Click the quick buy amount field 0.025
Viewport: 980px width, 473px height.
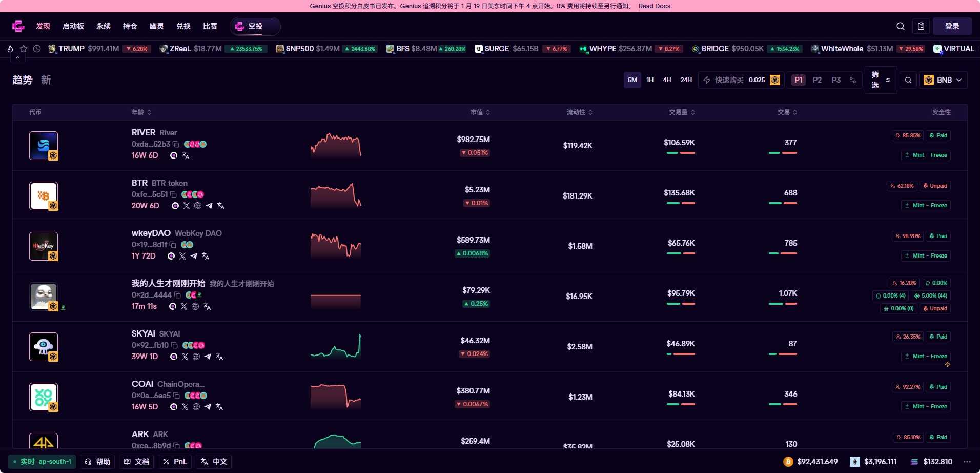click(757, 80)
